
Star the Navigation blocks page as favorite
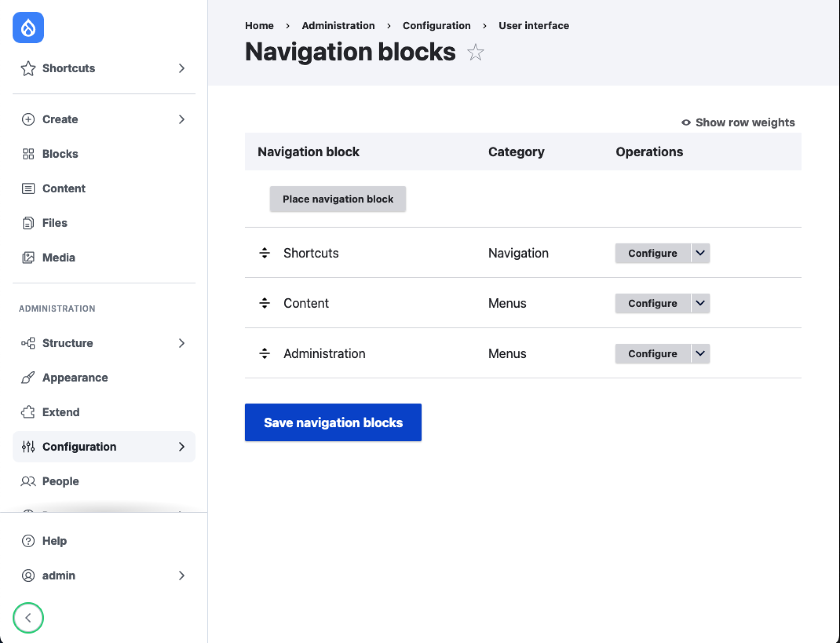[475, 52]
